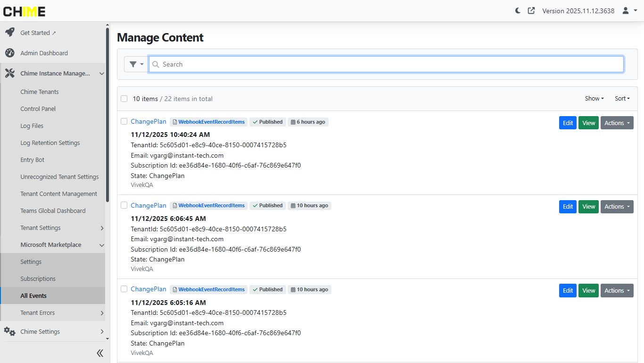Click the Chime Settings gears icon
This screenshot has width=644, height=363.
[9, 331]
